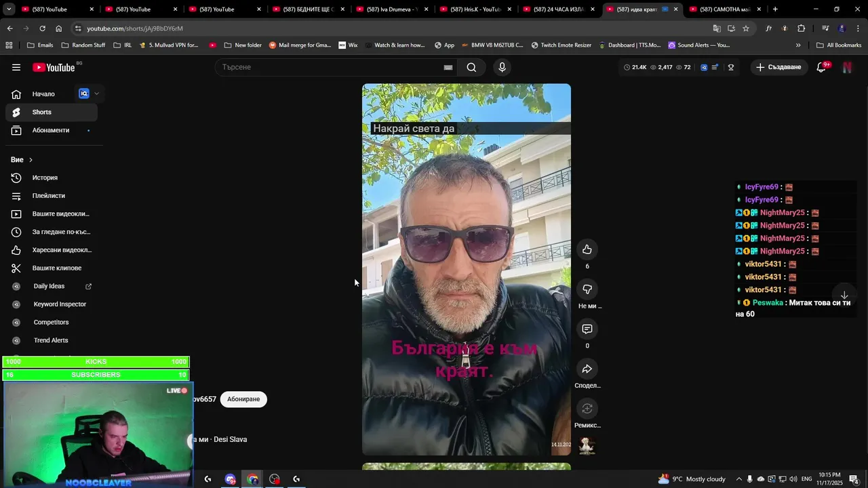Show hidden bookmarks with the double chevron
Screen dimensions: 868x488
click(x=798, y=45)
